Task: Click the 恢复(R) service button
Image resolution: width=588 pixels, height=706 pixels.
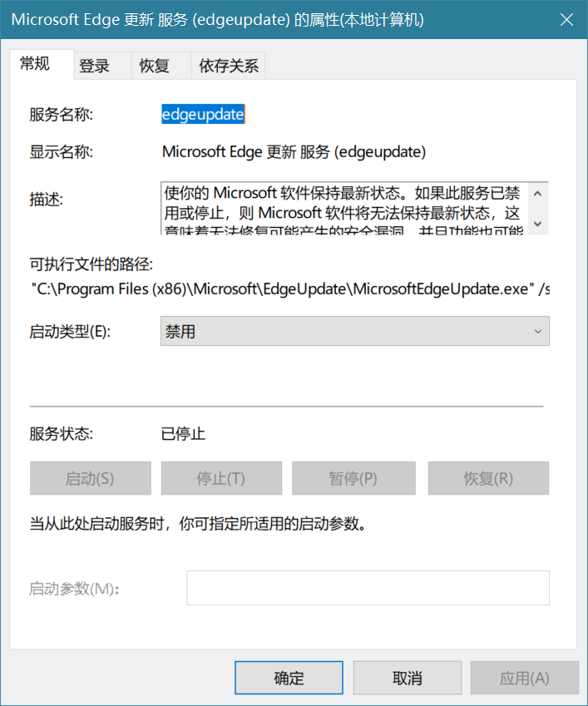Action: click(488, 478)
